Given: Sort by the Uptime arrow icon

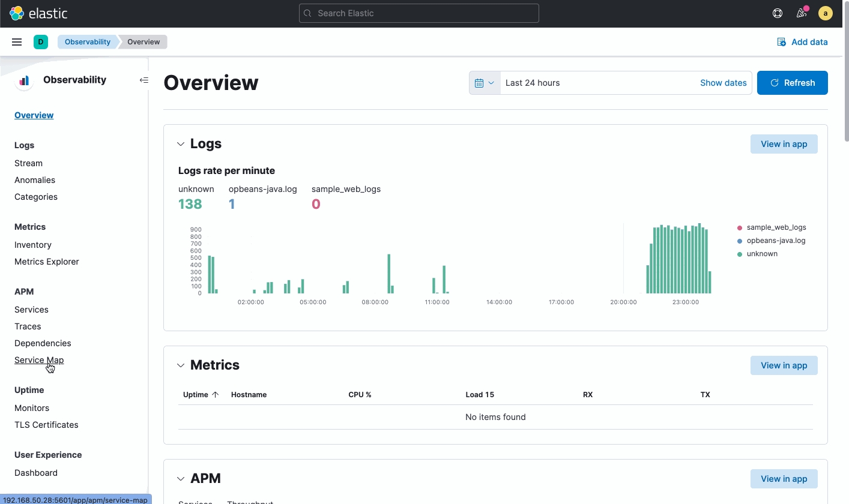Looking at the screenshot, I should 216,395.
